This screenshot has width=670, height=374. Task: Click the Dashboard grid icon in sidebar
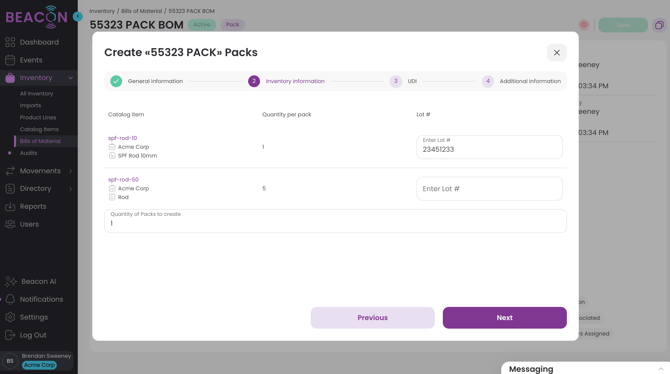(10, 42)
